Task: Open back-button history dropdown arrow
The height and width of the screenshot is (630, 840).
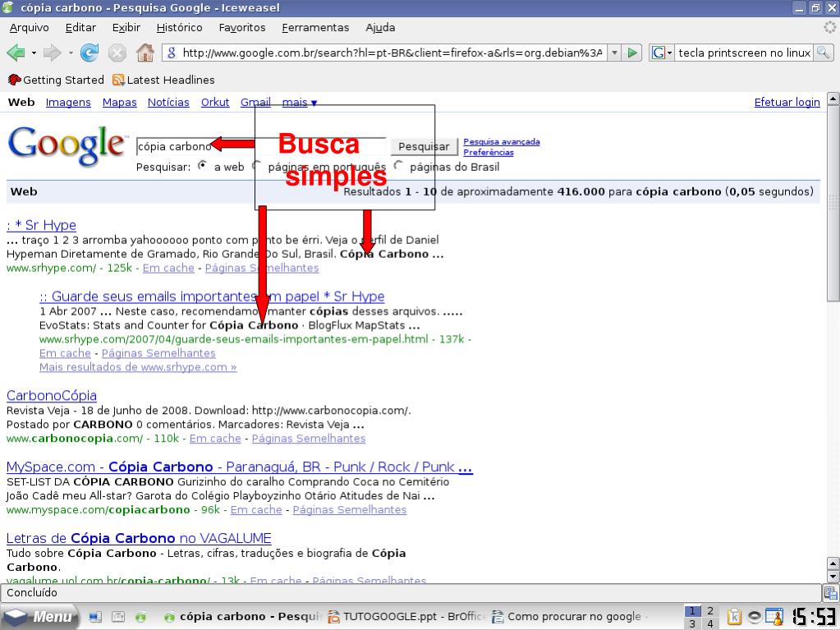Action: [34, 53]
